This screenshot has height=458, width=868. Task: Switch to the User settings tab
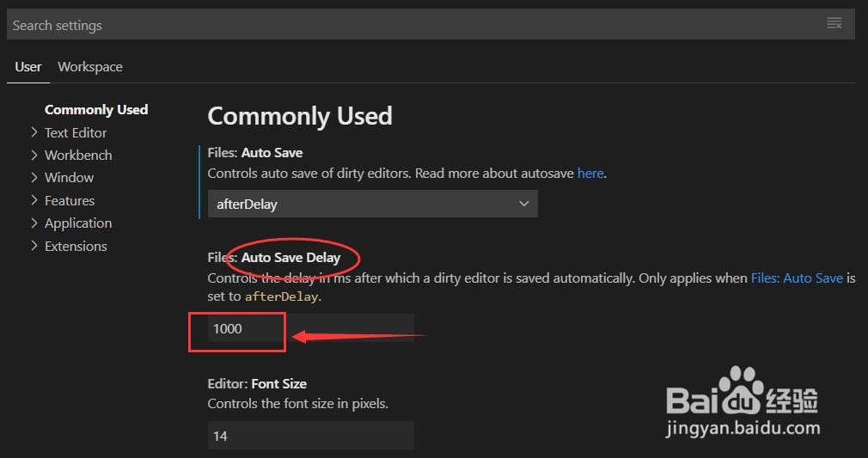tap(28, 67)
